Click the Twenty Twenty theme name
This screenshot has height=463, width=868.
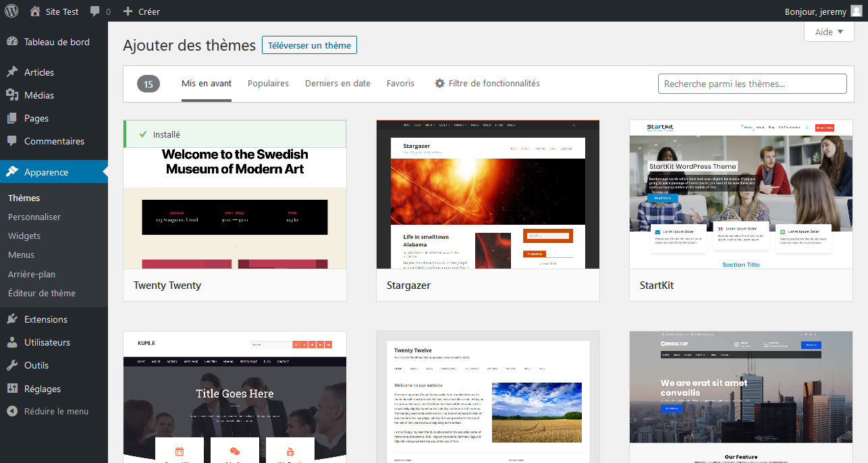(x=167, y=285)
